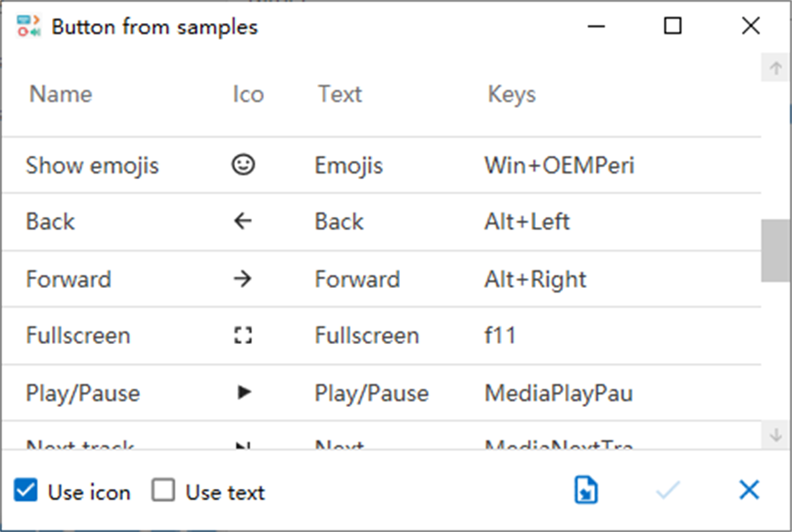This screenshot has width=792, height=532.
Task: Click the scrollbar down arrow
Action: (x=775, y=435)
